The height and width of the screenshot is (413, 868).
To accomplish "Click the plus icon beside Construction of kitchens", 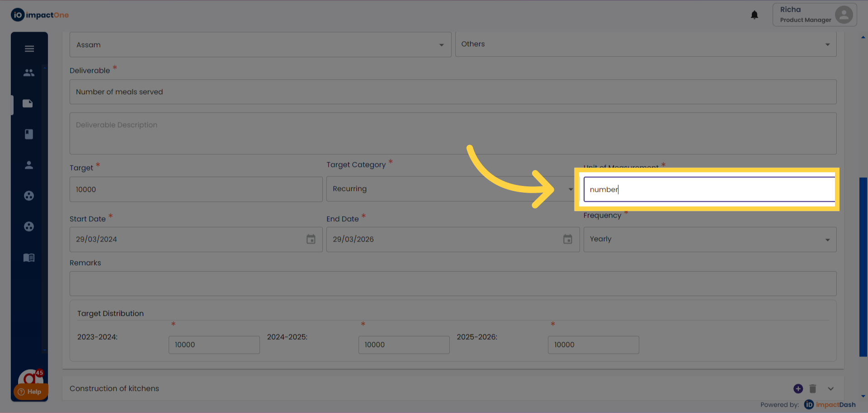I will (798, 389).
